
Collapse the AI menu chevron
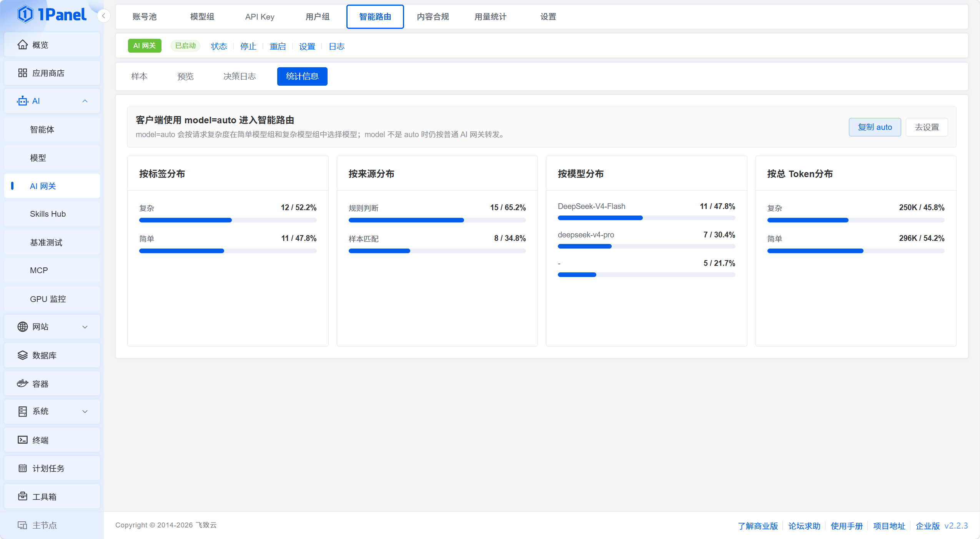click(x=85, y=101)
